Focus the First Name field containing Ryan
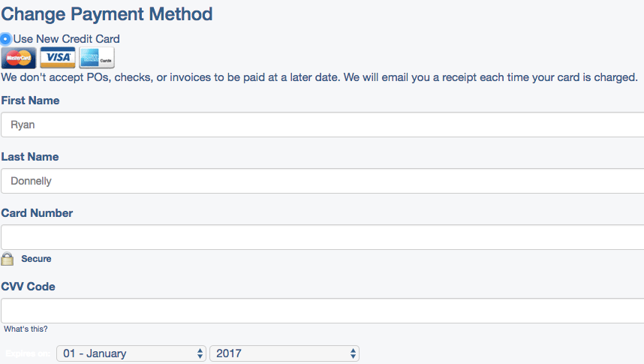The height and width of the screenshot is (364, 644). click(x=323, y=125)
